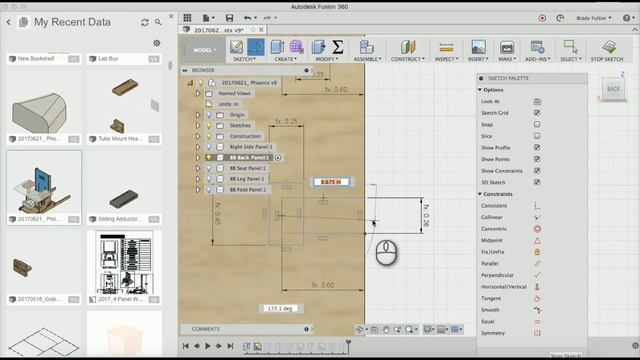
Task: Click the Extrude icon under Create
Action: pos(277,47)
